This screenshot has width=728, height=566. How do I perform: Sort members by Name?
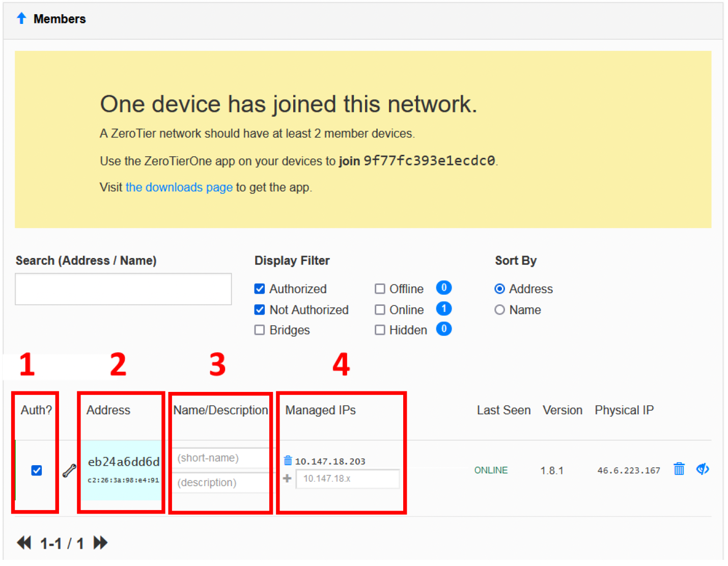coord(499,310)
